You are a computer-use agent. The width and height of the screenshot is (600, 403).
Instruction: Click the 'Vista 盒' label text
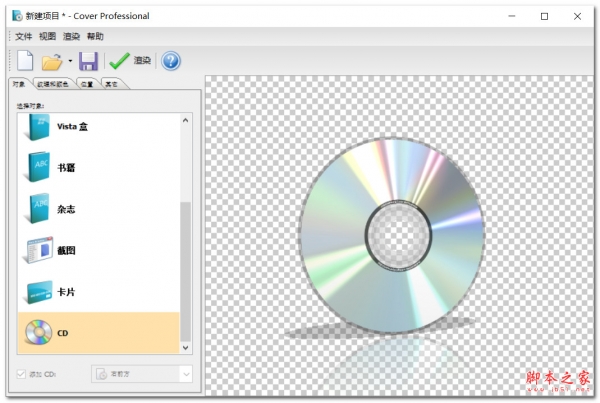72,126
